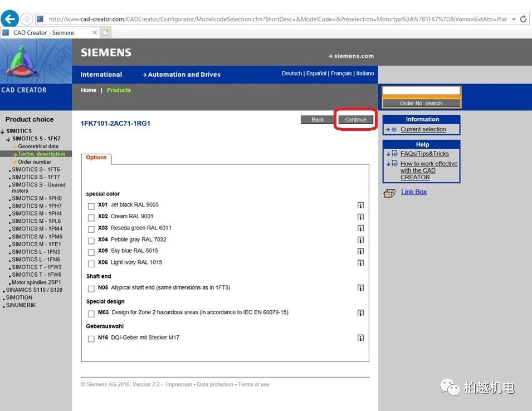The image size is (532, 411).
Task: Click the PDF icon beside How to work effective
Action: click(394, 163)
